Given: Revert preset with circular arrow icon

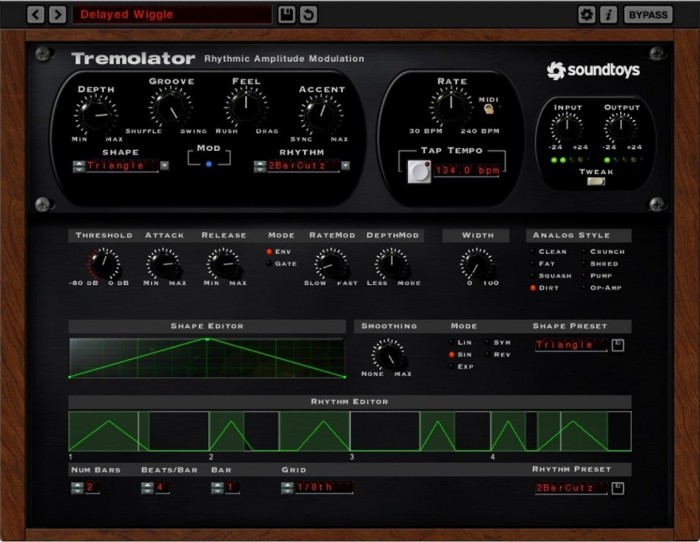Looking at the screenshot, I should (308, 14).
